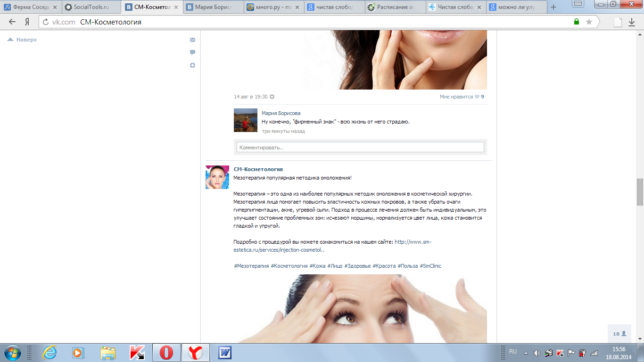Open Kaspersky from the taskbar

(x=137, y=353)
